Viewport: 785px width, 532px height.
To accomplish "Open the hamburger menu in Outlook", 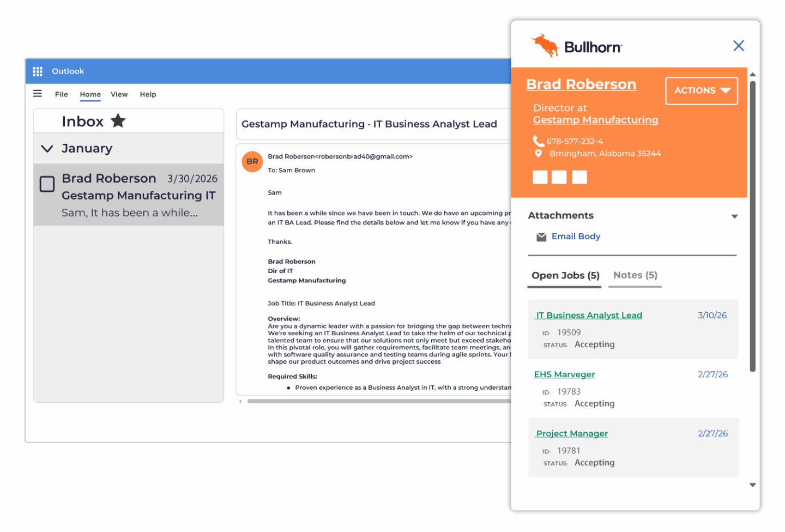I will (x=38, y=94).
